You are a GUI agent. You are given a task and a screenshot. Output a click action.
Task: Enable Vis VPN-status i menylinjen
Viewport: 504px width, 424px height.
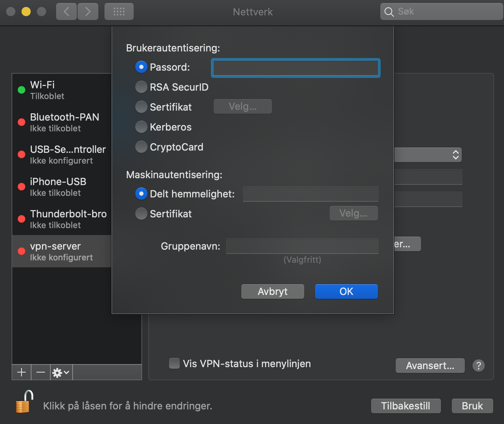tap(174, 363)
